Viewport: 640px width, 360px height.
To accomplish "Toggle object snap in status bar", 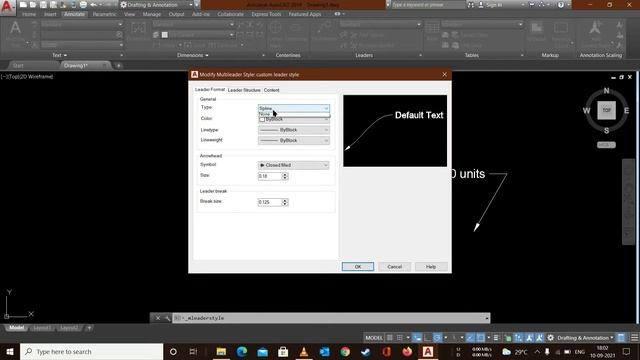I will [481, 338].
